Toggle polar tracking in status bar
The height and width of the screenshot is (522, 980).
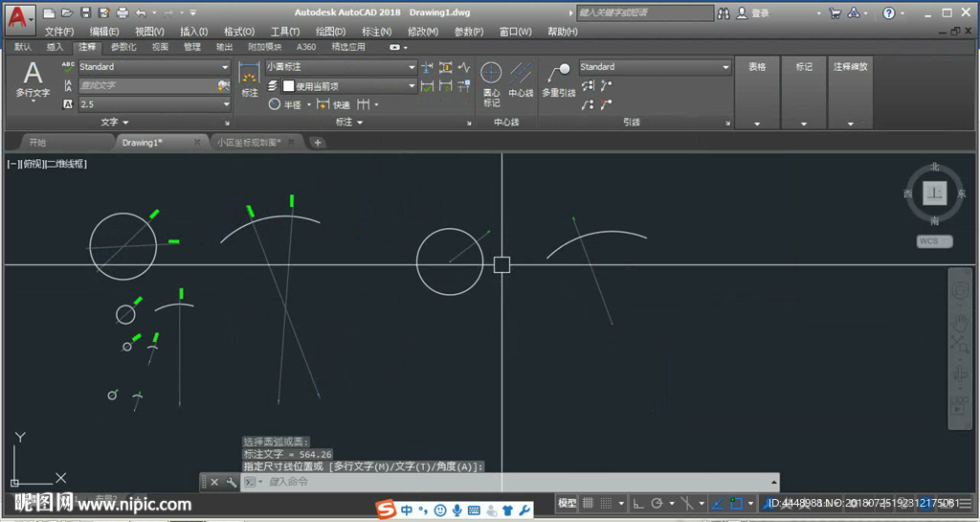coord(657,503)
